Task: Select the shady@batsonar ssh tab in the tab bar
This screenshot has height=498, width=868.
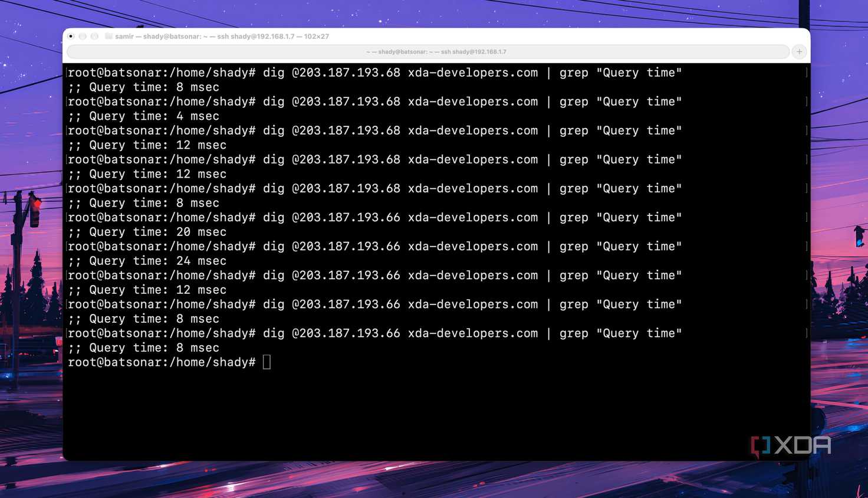Action: (x=428, y=52)
